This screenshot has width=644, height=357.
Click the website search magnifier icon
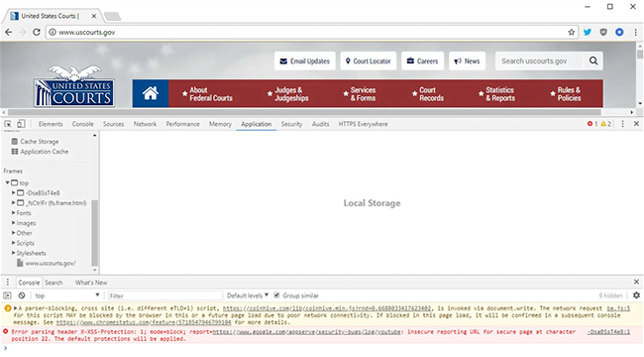tap(593, 60)
